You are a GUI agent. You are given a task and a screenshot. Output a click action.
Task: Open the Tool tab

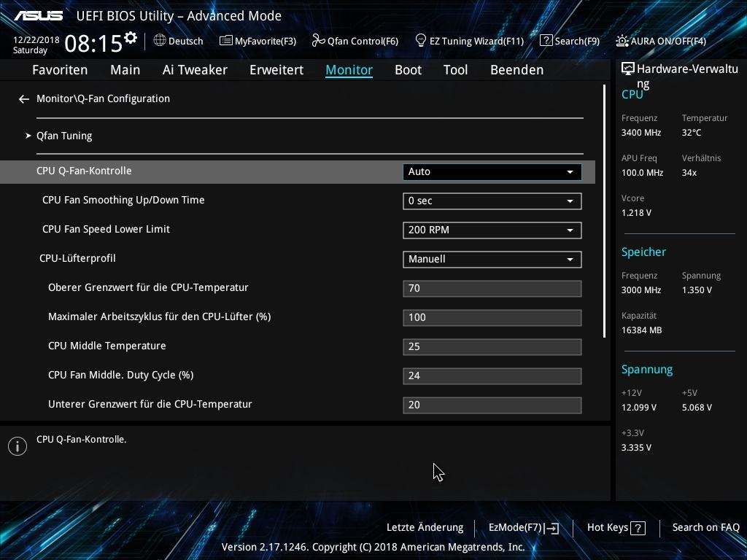(455, 70)
